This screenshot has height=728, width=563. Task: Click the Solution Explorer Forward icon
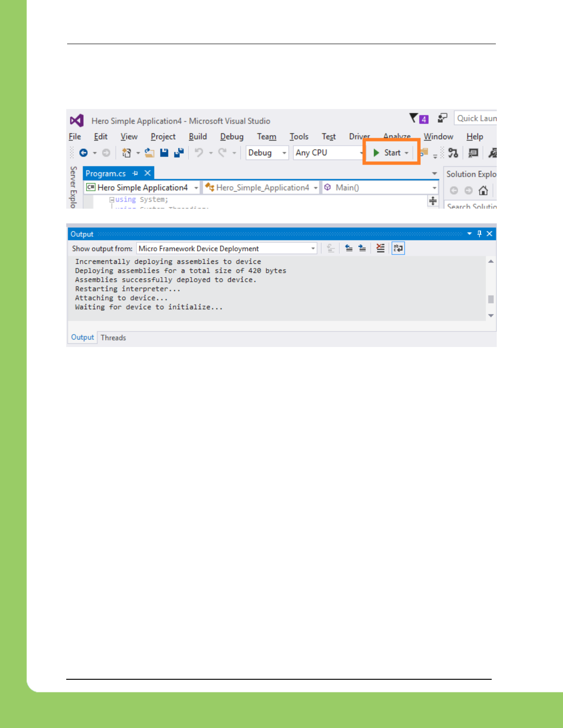click(468, 190)
